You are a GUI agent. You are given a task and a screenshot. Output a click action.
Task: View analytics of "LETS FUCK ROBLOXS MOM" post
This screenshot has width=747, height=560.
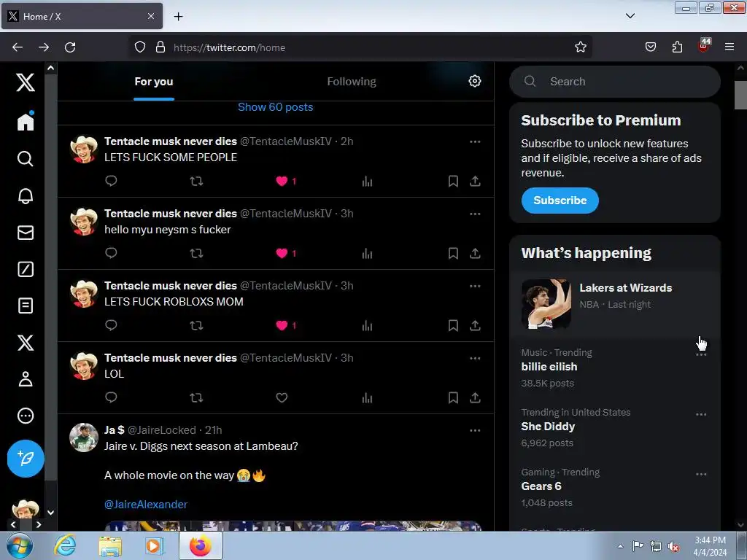coord(367,325)
